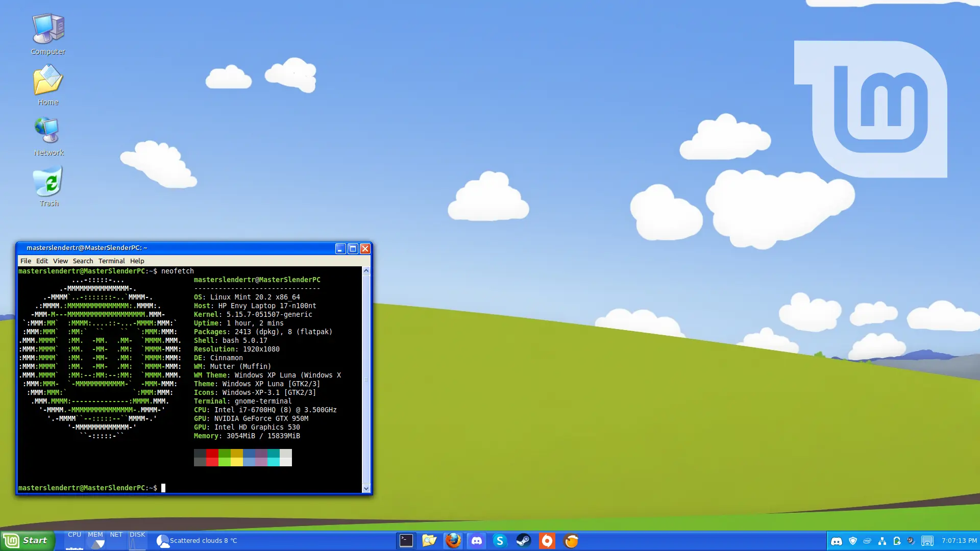Click the terminal vertical scrollbar thumb
This screenshot has height=551, width=980.
pos(366,380)
